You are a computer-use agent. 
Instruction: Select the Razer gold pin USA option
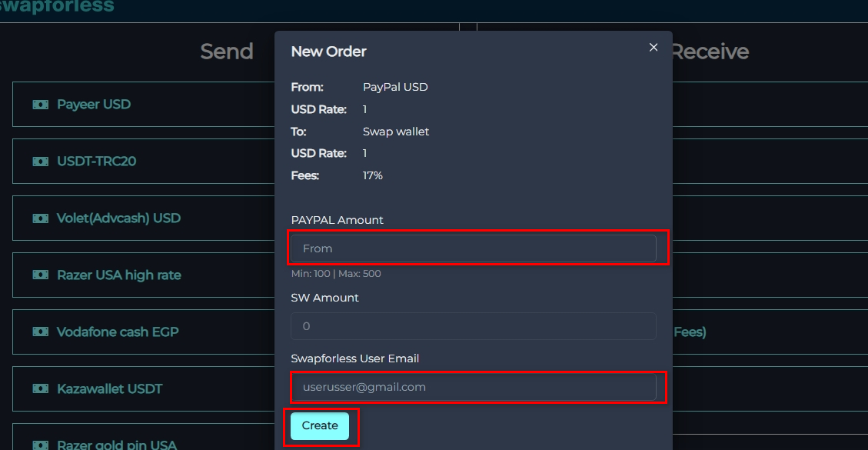pos(115,444)
